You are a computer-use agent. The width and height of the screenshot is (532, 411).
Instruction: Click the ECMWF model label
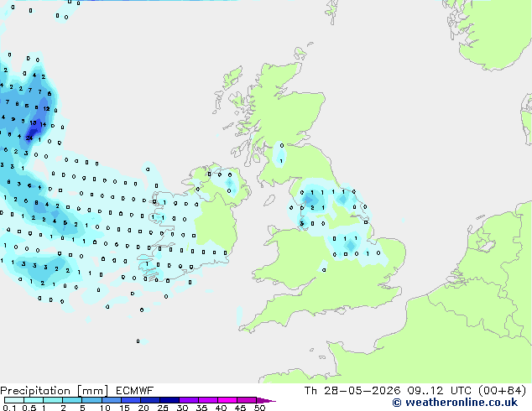[x=135, y=391]
